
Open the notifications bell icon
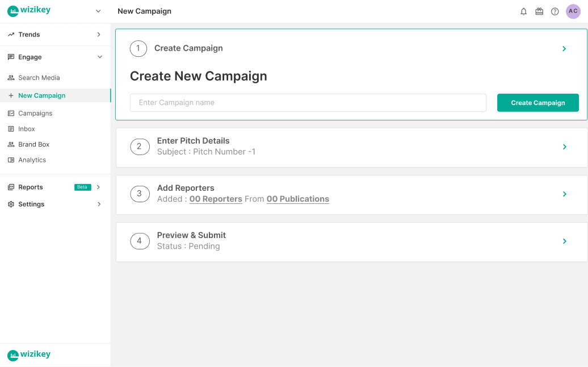click(523, 11)
